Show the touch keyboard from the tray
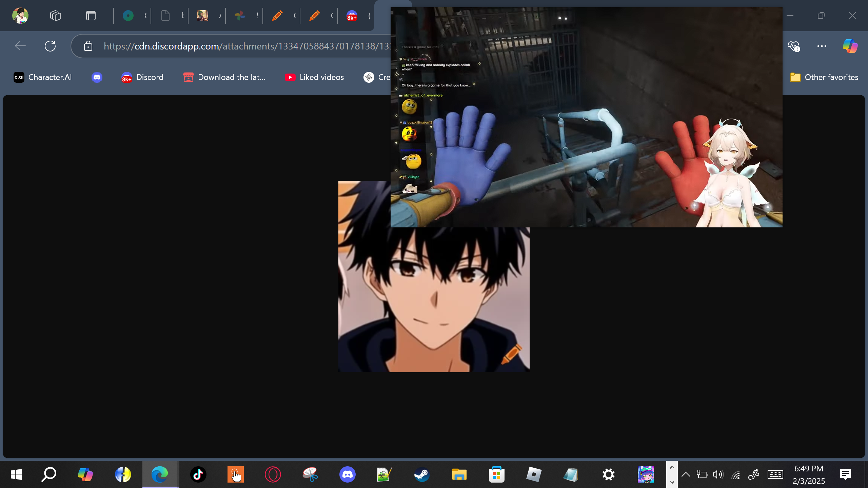 pyautogui.click(x=775, y=474)
